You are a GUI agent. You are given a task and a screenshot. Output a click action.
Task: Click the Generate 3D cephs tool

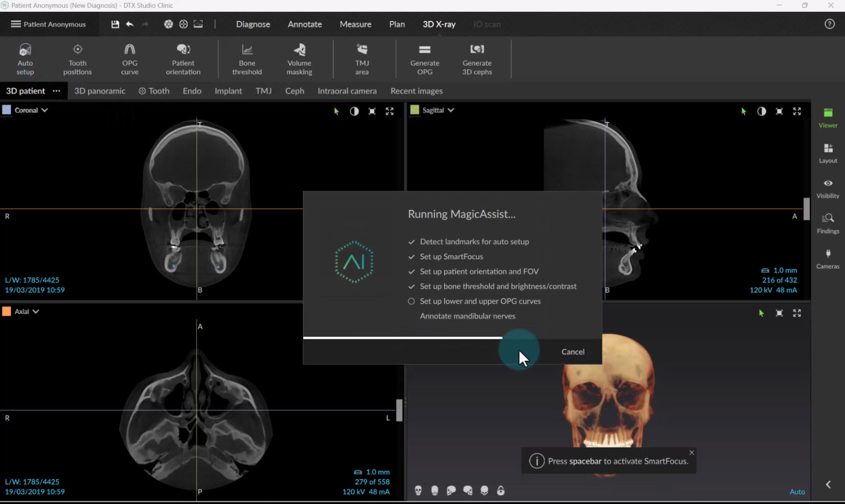pos(477,58)
